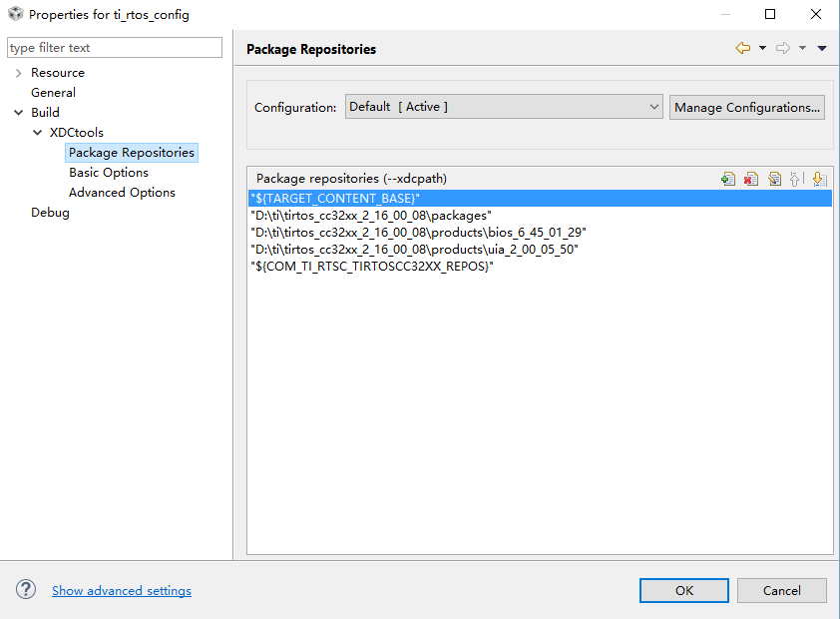The image size is (840, 619).
Task: Open the dialog Help question mark icon
Action: click(26, 590)
